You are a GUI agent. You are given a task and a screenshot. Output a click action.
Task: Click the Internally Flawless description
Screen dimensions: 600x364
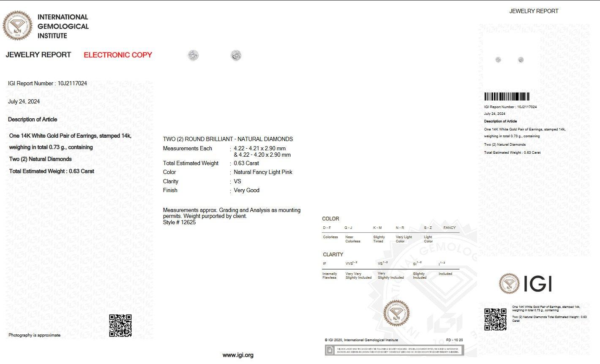point(330,276)
